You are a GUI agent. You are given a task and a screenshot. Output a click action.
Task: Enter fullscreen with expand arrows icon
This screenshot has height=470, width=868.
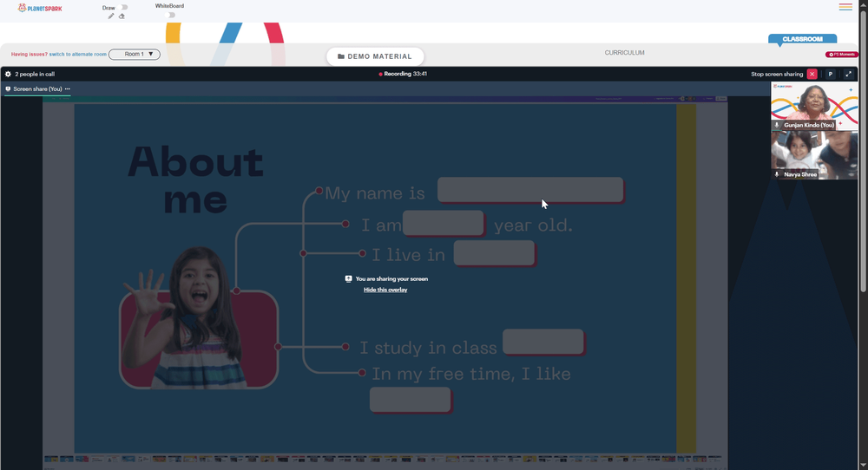coord(849,74)
